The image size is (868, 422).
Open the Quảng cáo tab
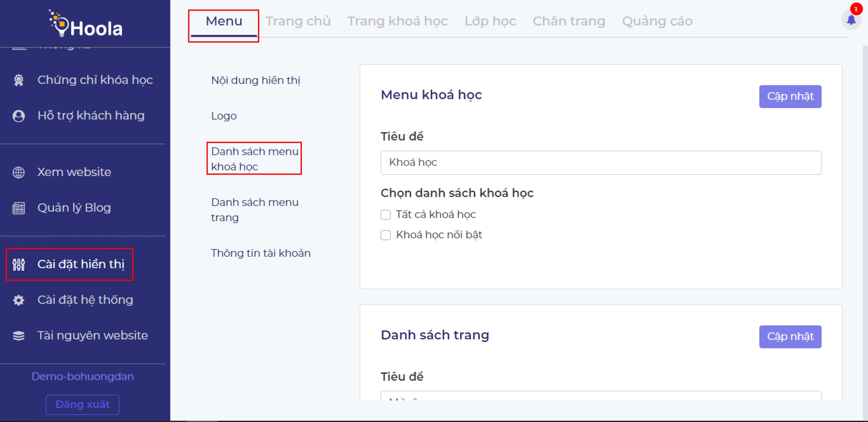coord(657,21)
